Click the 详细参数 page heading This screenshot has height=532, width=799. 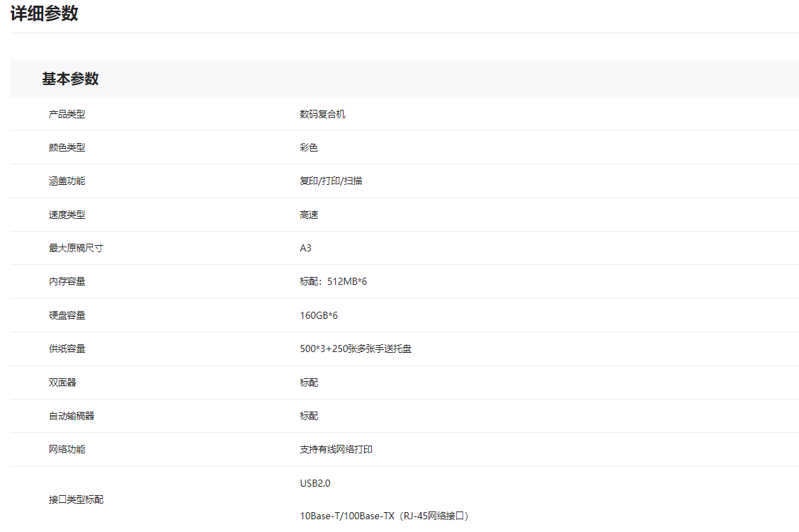[x=44, y=13]
